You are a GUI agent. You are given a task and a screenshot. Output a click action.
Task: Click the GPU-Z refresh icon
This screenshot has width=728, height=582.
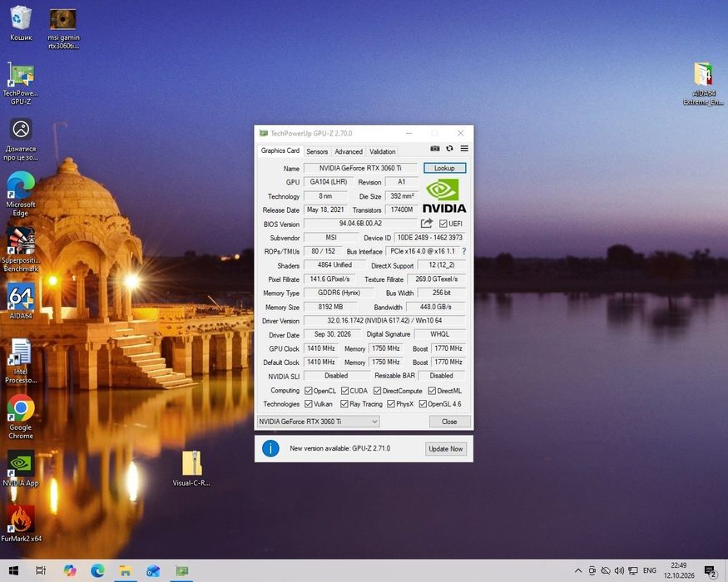449,149
